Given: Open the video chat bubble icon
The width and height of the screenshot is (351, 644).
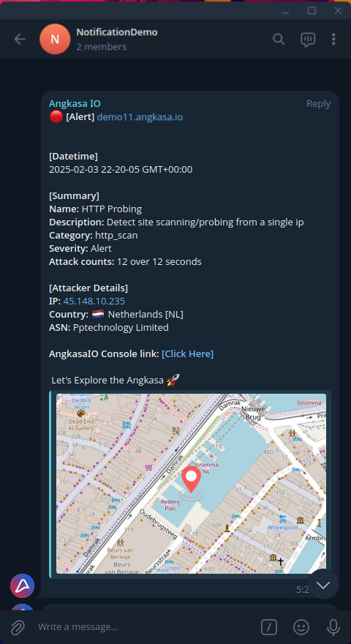Looking at the screenshot, I should (x=307, y=39).
